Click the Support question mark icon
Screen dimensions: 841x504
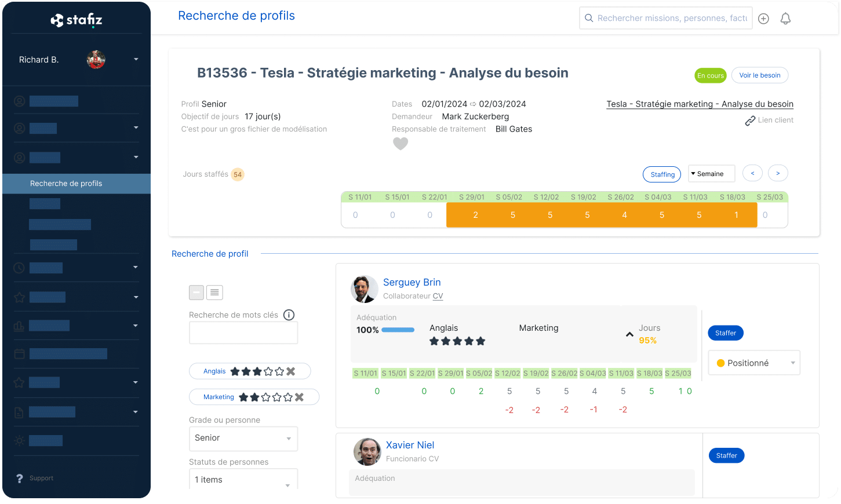[x=19, y=479]
